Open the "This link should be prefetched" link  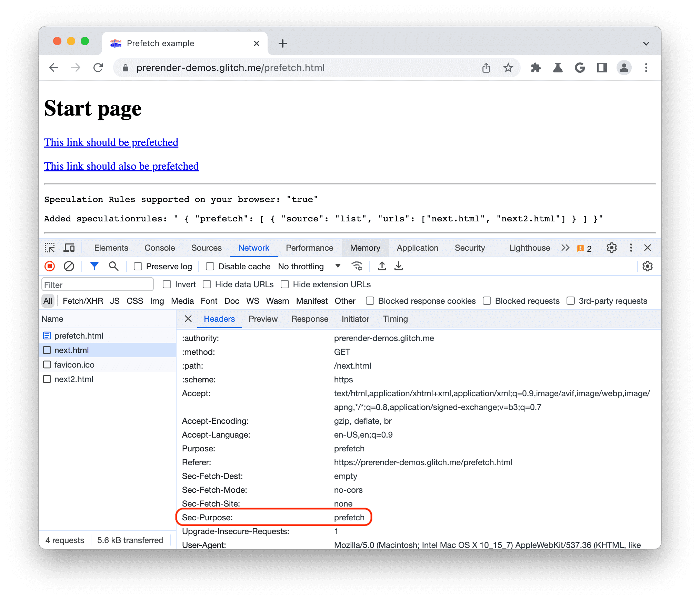[x=110, y=142]
